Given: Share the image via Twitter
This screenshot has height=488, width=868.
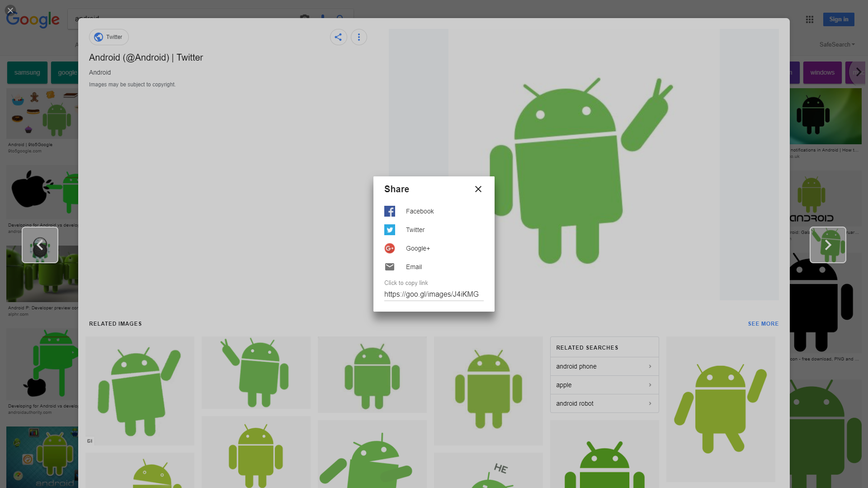Looking at the screenshot, I should pyautogui.click(x=415, y=230).
